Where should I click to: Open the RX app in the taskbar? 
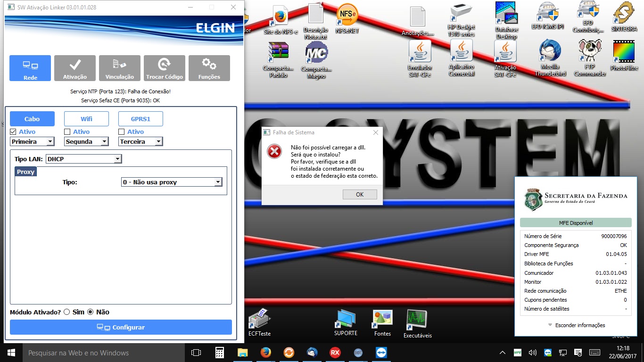(335, 353)
